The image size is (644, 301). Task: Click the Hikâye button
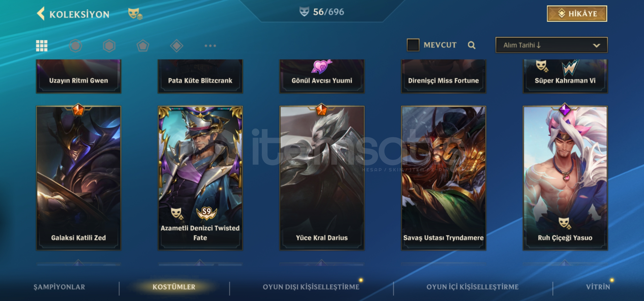tap(577, 13)
